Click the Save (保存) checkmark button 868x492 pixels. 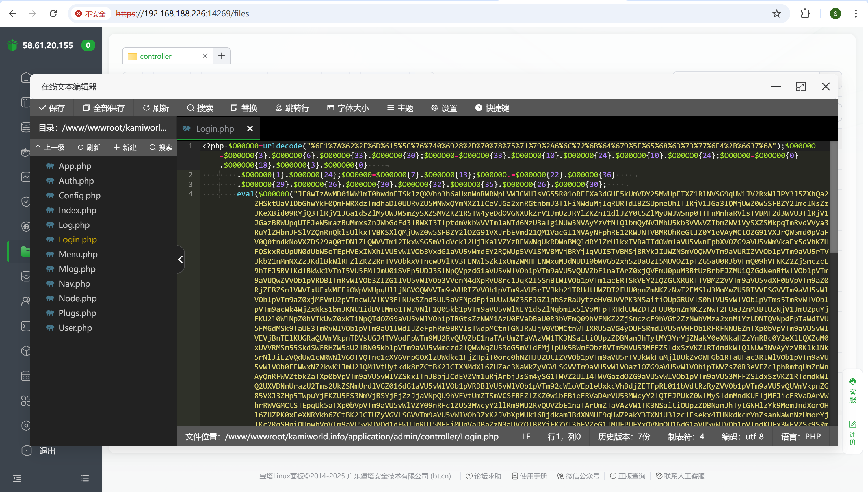click(x=52, y=108)
